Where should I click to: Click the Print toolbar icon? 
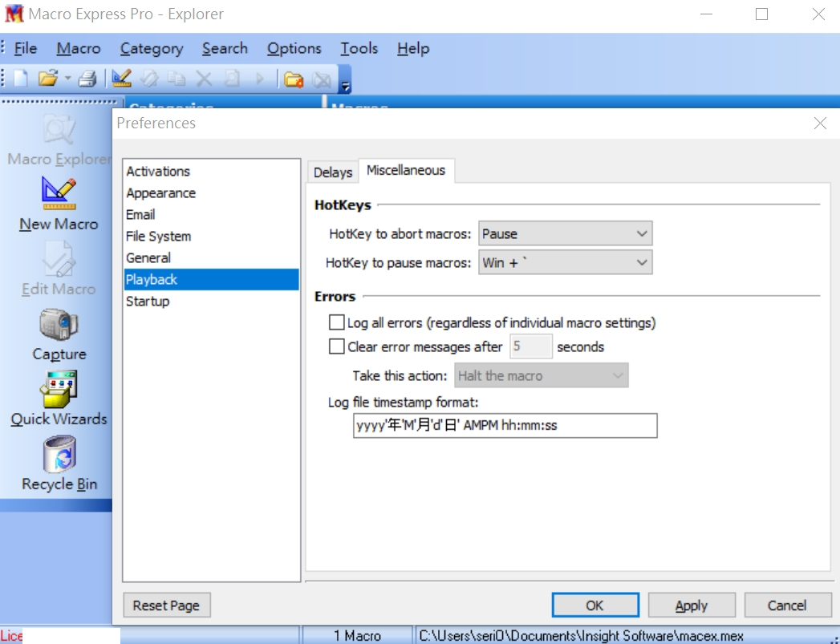click(87, 79)
